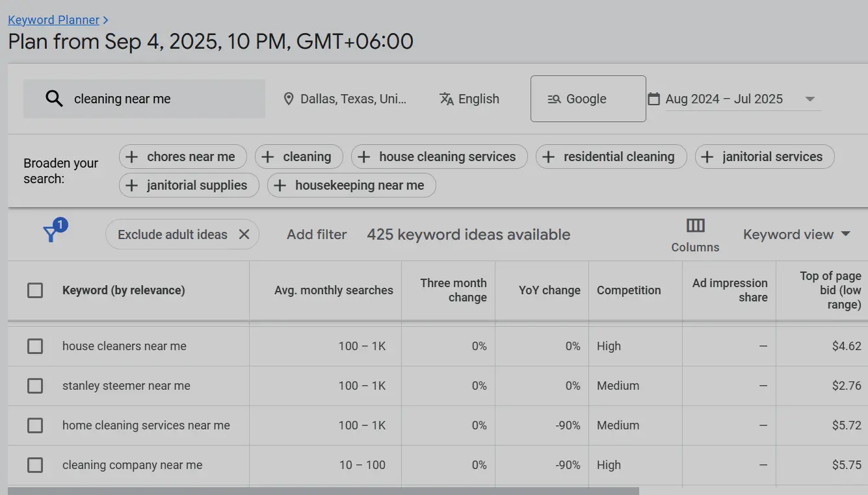The image size is (868, 495).
Task: Click the search network icon beside Google
Action: (554, 99)
